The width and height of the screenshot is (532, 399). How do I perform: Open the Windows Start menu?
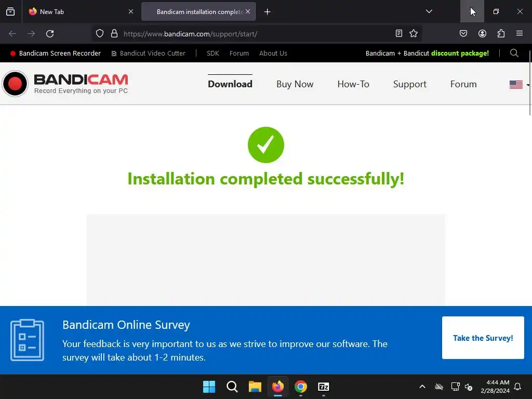tap(209, 387)
